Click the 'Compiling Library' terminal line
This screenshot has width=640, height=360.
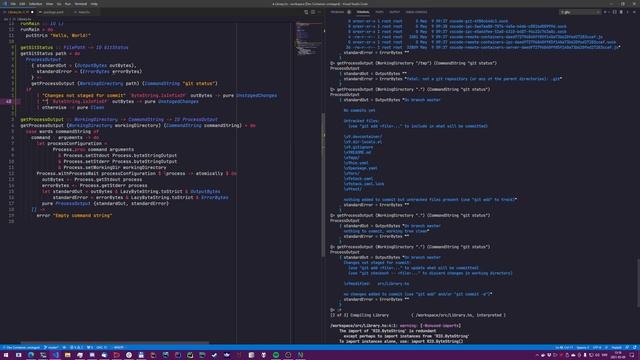pyautogui.click(x=418, y=315)
